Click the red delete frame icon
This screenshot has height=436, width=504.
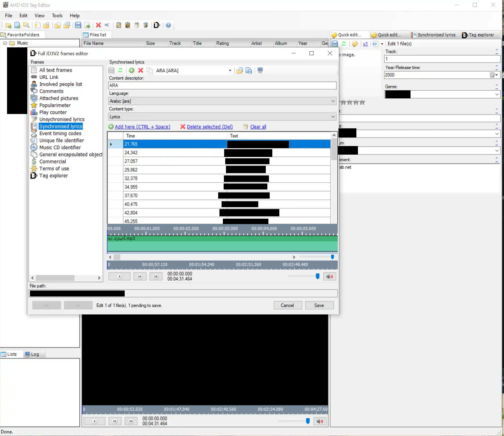[x=141, y=70]
